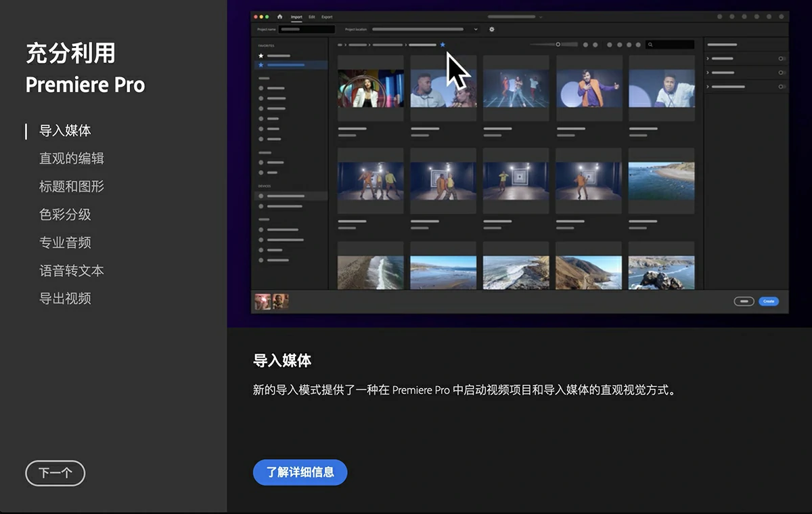Click the 充分利用 Premiere Pro title
The width and height of the screenshot is (812, 514).
[x=85, y=68]
